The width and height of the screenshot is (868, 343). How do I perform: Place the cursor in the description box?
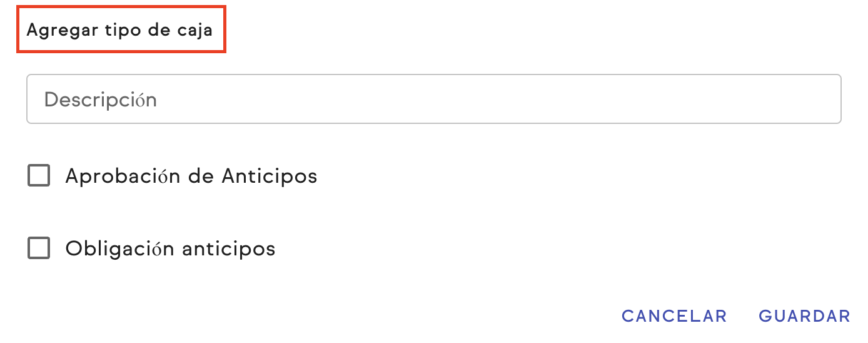[433, 100]
